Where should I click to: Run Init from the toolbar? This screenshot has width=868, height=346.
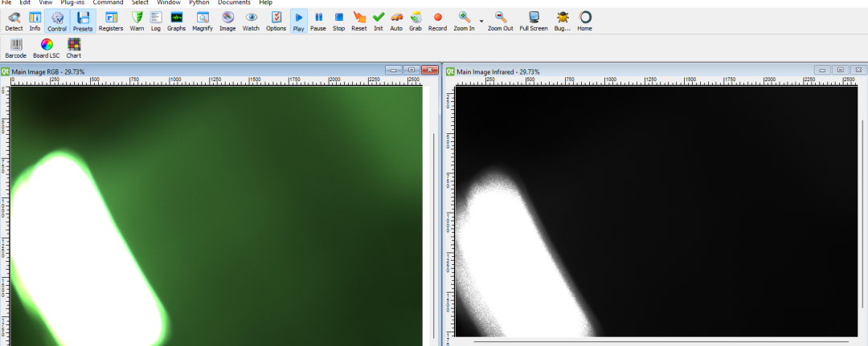(x=378, y=21)
